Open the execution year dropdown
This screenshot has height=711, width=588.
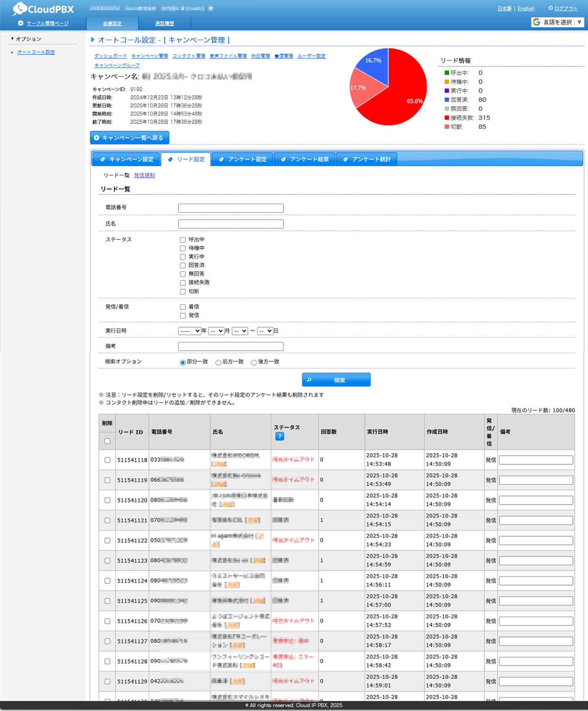pos(189,331)
